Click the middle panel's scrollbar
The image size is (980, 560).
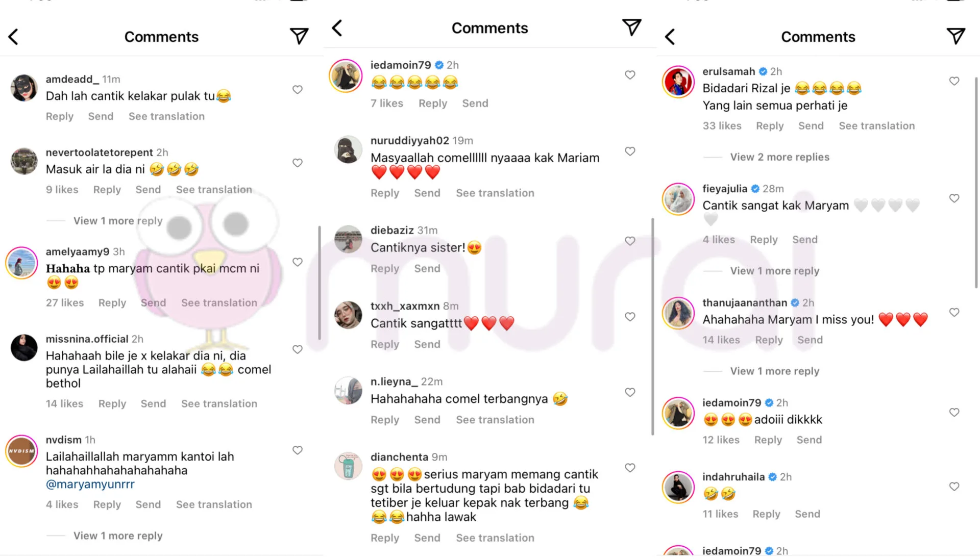click(x=652, y=326)
